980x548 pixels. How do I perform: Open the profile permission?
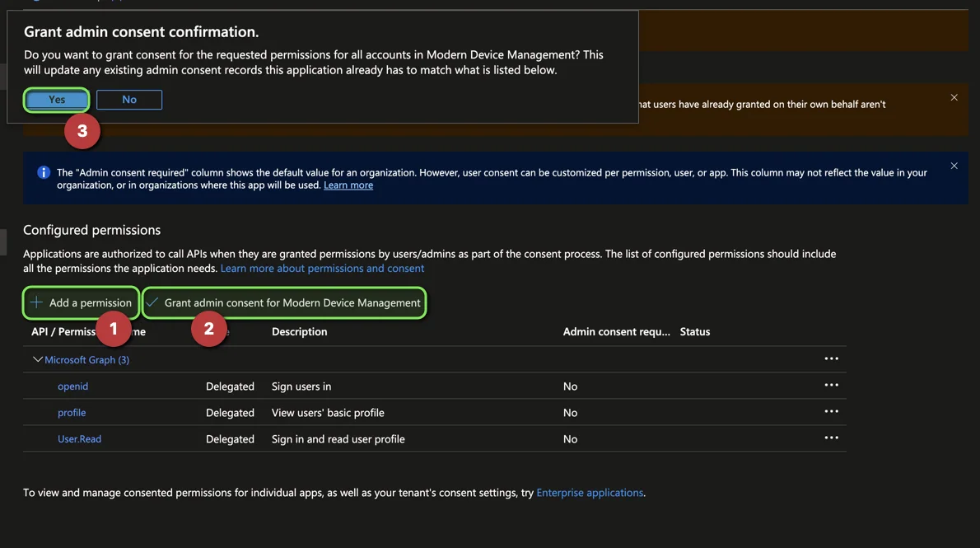tap(72, 412)
